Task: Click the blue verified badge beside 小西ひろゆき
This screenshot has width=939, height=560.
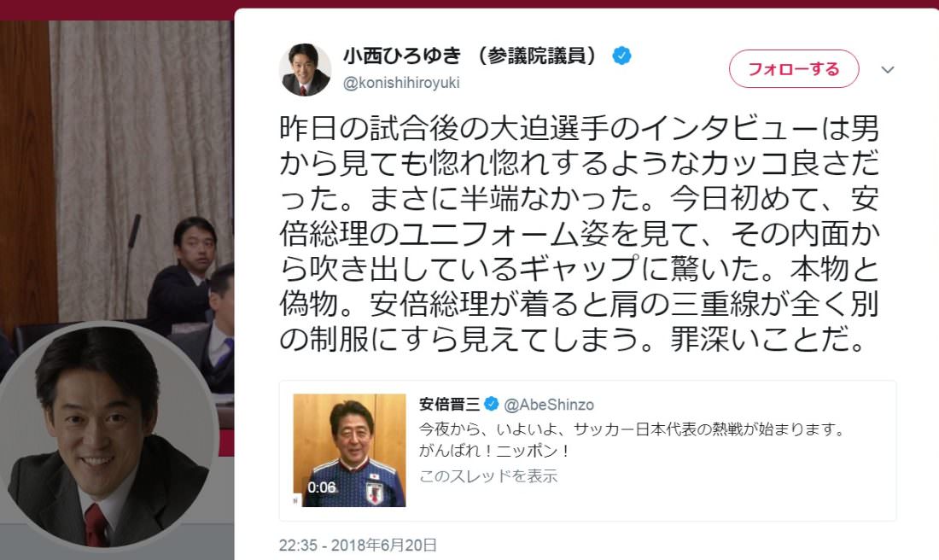Action: click(621, 55)
